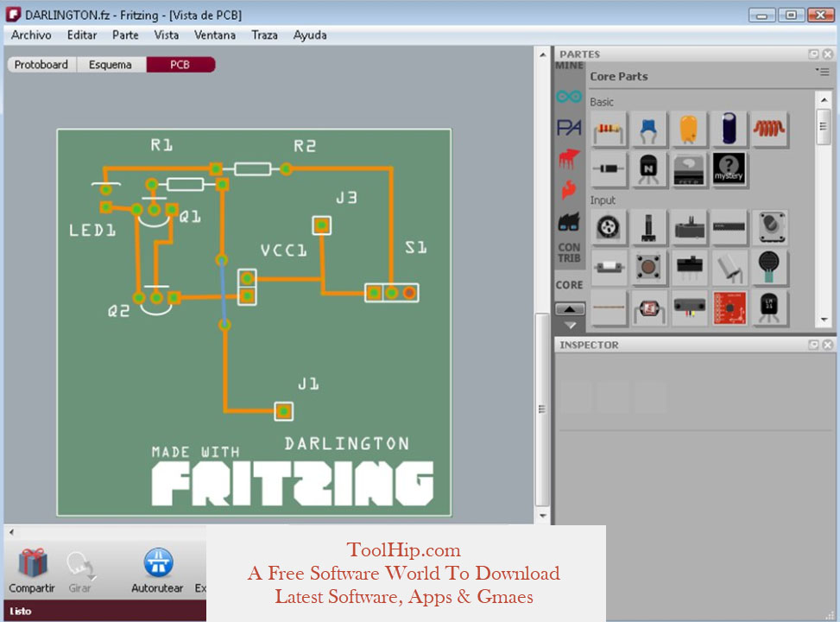840x622 pixels.
Task: Click the DARLINGTON silkscreen text
Action: (346, 443)
